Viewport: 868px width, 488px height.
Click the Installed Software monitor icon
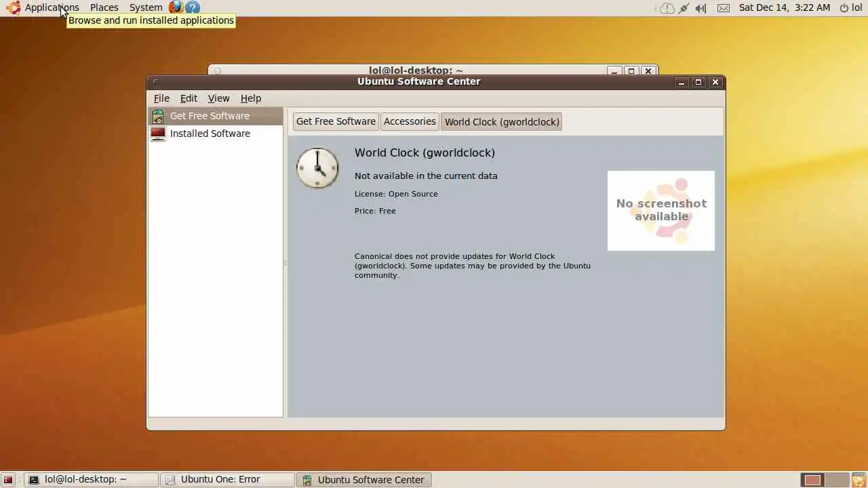coord(158,134)
